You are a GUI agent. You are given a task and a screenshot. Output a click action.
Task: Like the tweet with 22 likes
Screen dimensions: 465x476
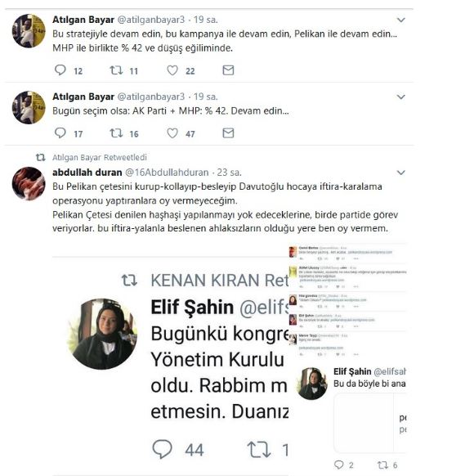[x=172, y=70]
